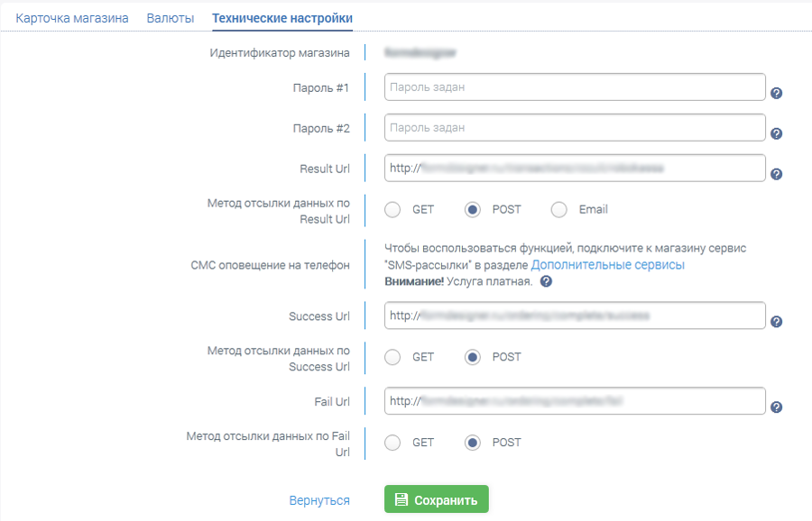Click help icon after 'Услуга платная' text

(x=546, y=282)
